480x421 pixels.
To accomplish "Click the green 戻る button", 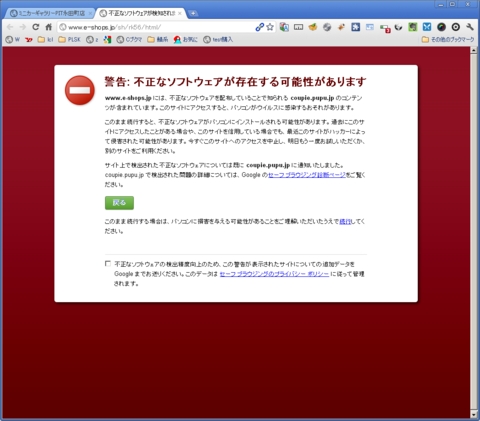I will point(119,203).
